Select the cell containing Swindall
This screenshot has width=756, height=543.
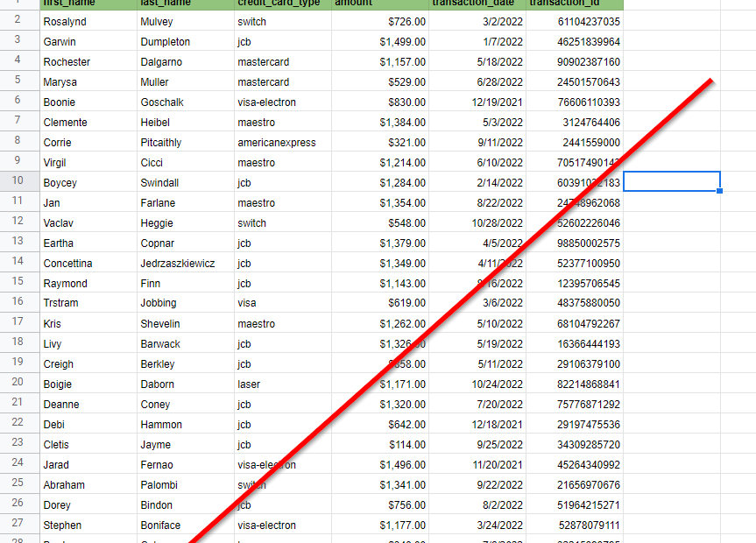pyautogui.click(x=186, y=183)
